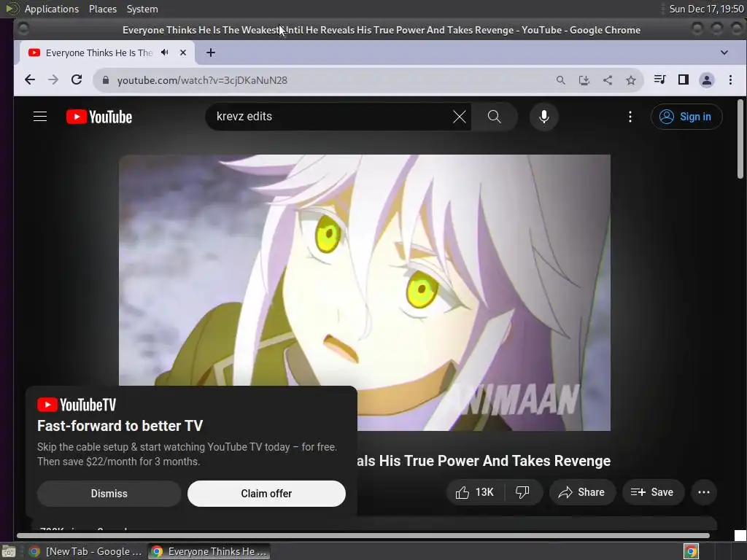
Task: Like the video with 13K likes
Action: (475, 492)
